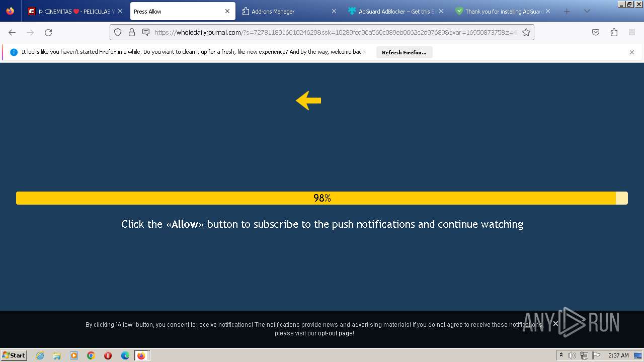View site security padlock info
Screen dimensions: 644x362
click(x=132, y=32)
